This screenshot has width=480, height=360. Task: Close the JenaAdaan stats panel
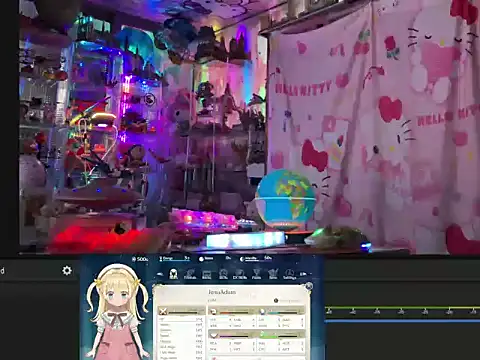(x=309, y=286)
